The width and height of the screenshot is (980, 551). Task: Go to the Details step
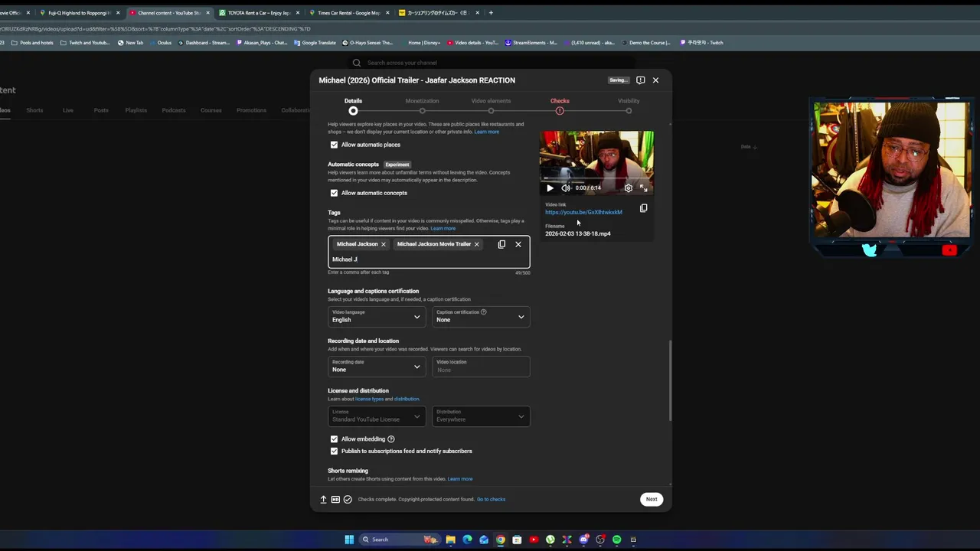point(353,106)
